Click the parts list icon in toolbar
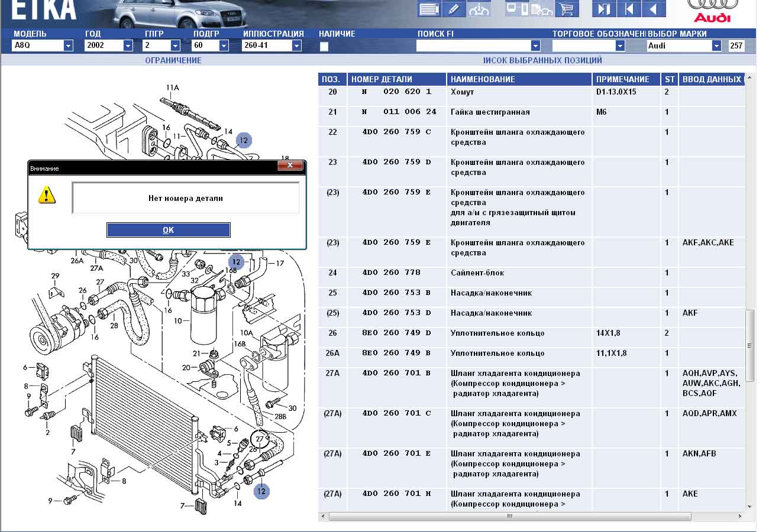769x532 pixels. pyautogui.click(x=429, y=9)
